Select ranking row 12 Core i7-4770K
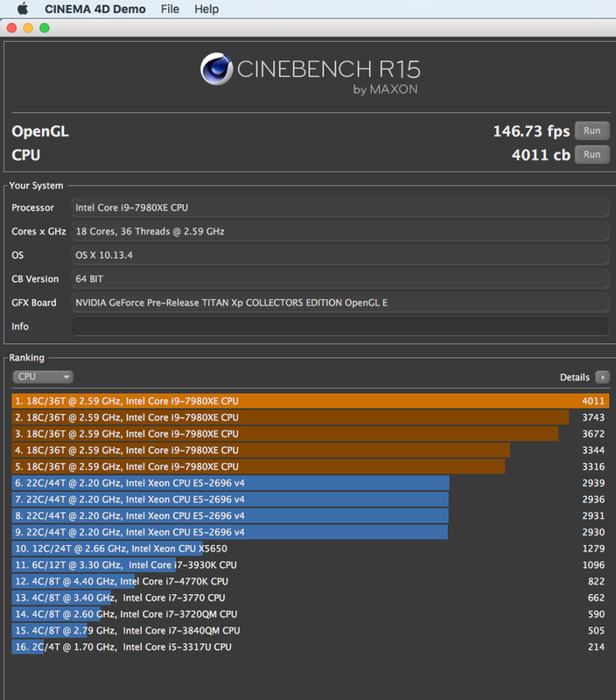This screenshot has width=616, height=700. pos(311,581)
